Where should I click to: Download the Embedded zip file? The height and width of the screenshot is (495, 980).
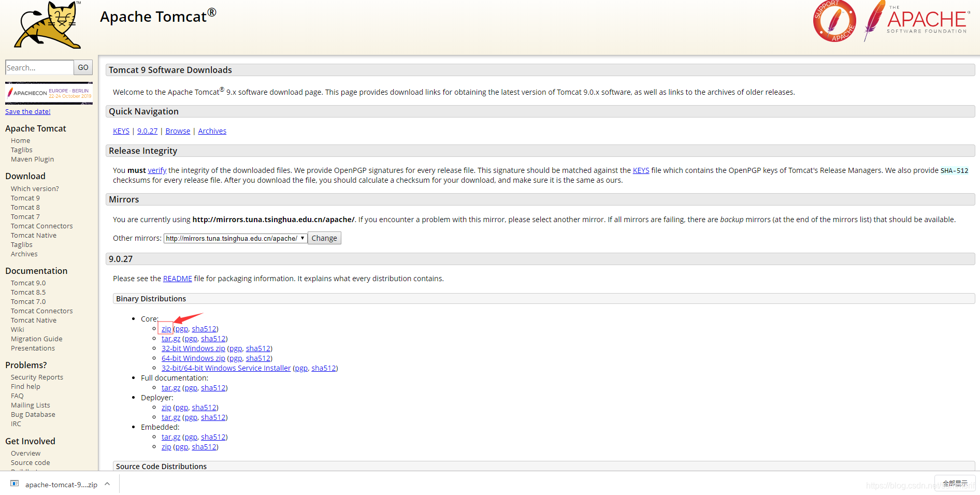tap(166, 447)
